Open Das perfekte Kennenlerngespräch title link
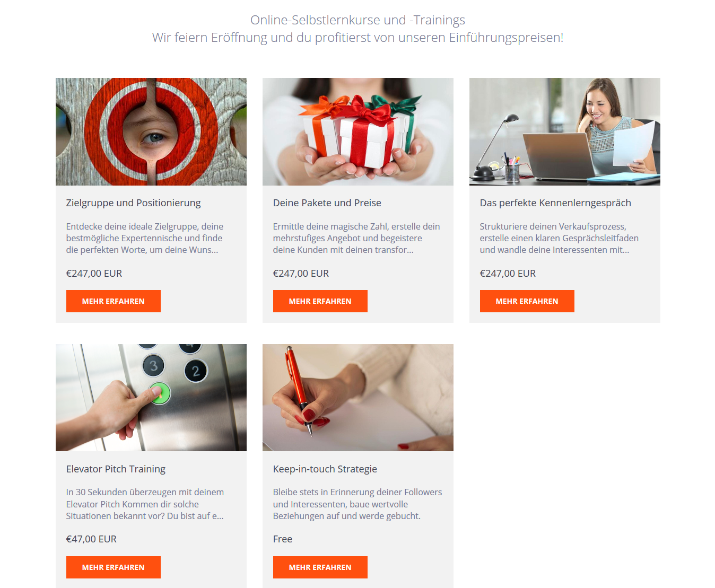 (555, 203)
